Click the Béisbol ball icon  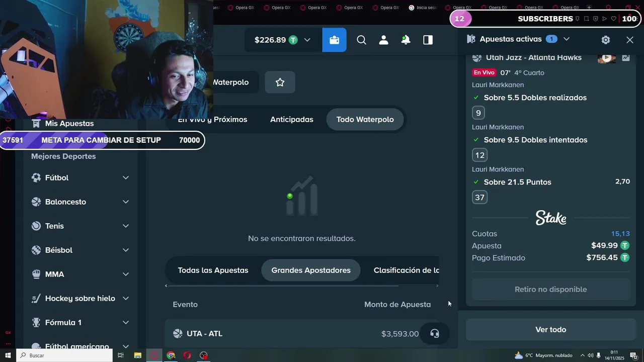pos(36,250)
